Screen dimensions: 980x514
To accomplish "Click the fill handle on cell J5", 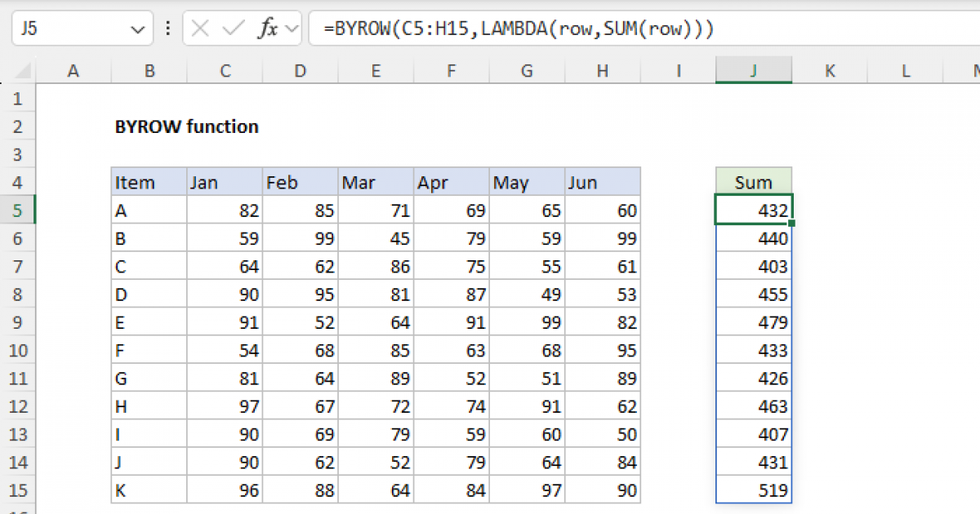I will [791, 223].
